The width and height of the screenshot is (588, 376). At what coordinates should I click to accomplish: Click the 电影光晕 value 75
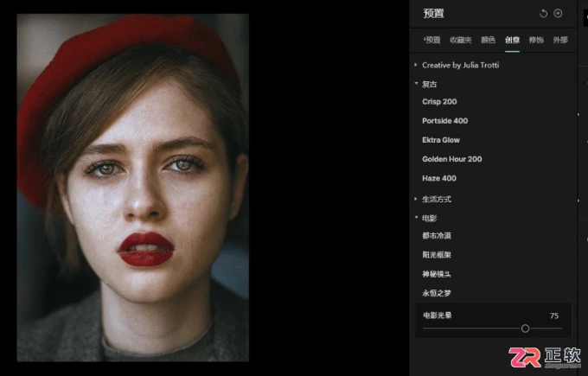(554, 315)
